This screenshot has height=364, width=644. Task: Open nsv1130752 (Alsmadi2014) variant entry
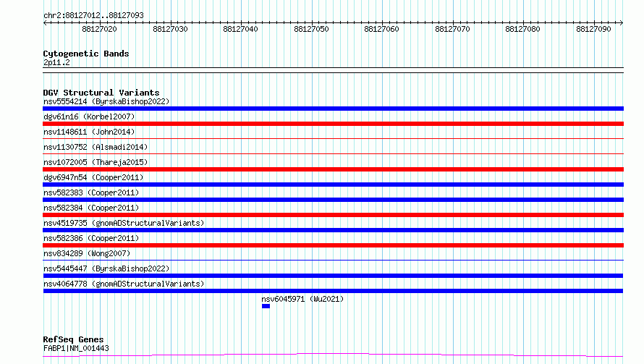tap(96, 147)
